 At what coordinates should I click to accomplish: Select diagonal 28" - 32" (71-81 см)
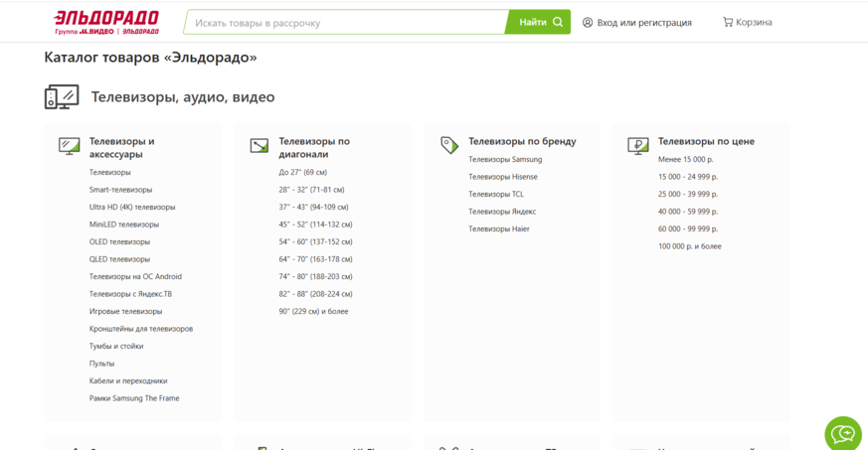(x=311, y=190)
